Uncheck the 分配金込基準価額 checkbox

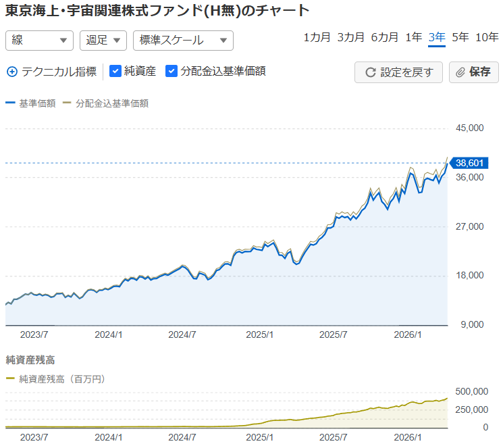(171, 71)
